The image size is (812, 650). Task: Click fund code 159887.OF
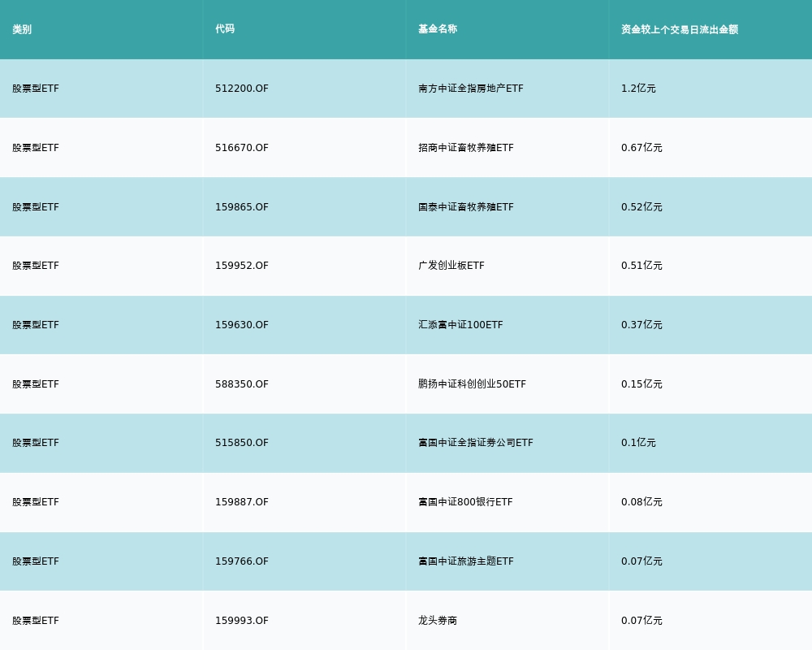[x=242, y=502]
